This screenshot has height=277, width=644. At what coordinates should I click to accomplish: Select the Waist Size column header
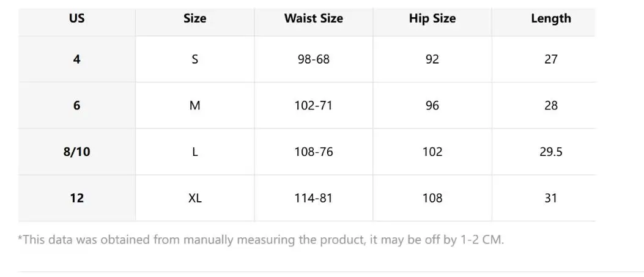(313, 18)
